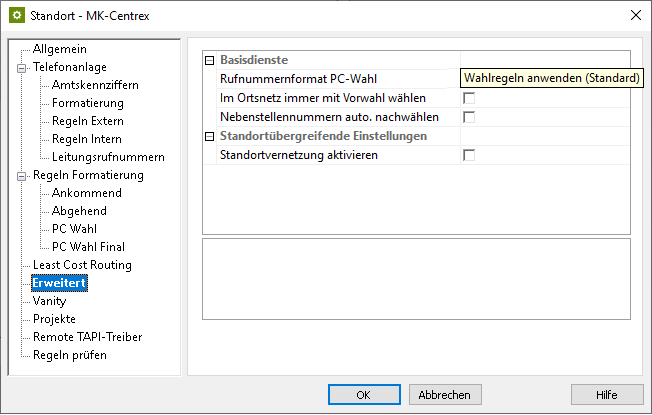Screen dimensions: 652x415
Task: Click the OK button
Action: 363,394
